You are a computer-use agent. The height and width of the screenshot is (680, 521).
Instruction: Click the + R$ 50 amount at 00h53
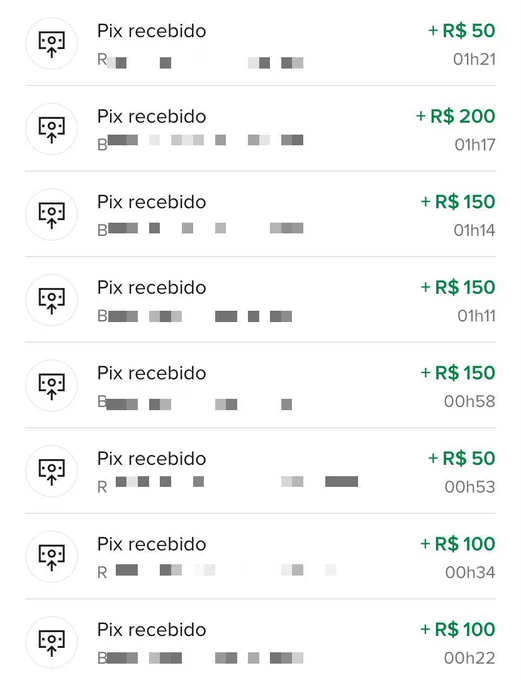tap(462, 458)
